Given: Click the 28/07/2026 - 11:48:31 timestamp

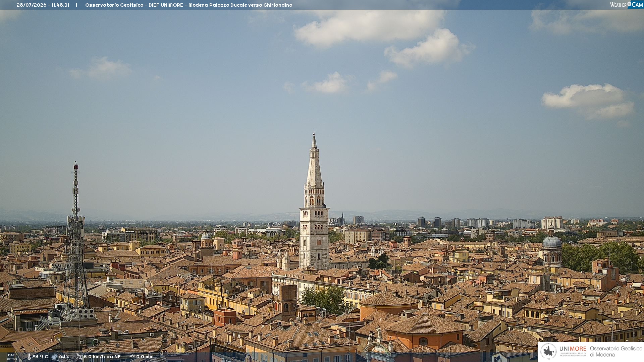Looking at the screenshot, I should [43, 5].
